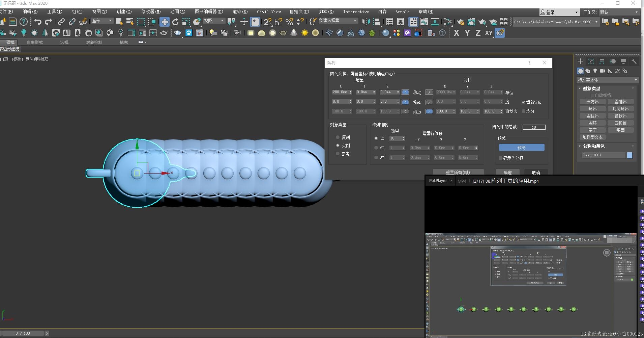Switch to the 自由形式 ribbon tab
The height and width of the screenshot is (338, 644).
[x=35, y=42]
